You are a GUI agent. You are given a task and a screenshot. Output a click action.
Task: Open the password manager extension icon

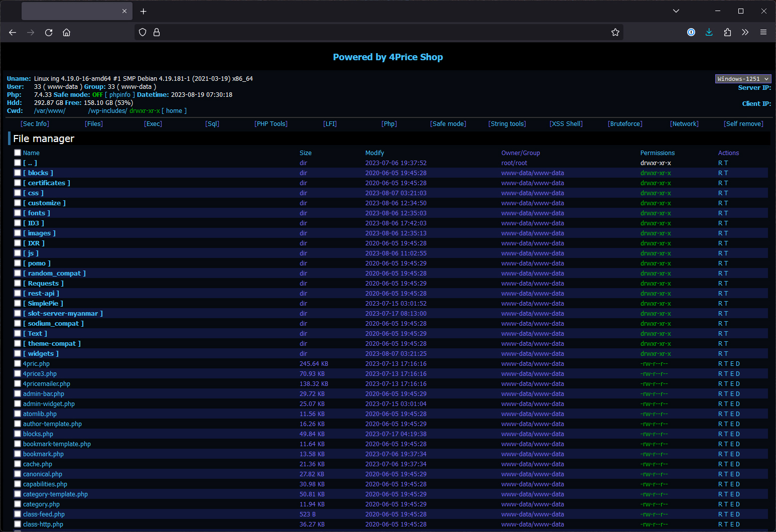point(691,32)
